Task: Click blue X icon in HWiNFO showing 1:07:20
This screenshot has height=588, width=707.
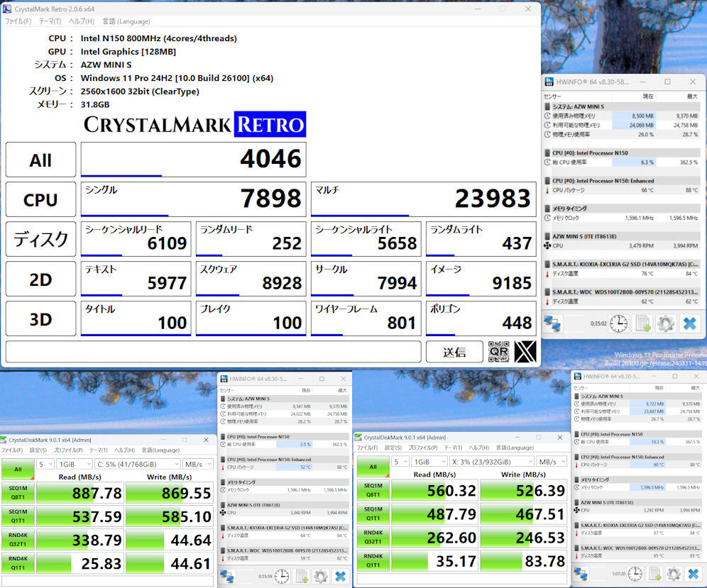Action: pyautogui.click(x=694, y=574)
